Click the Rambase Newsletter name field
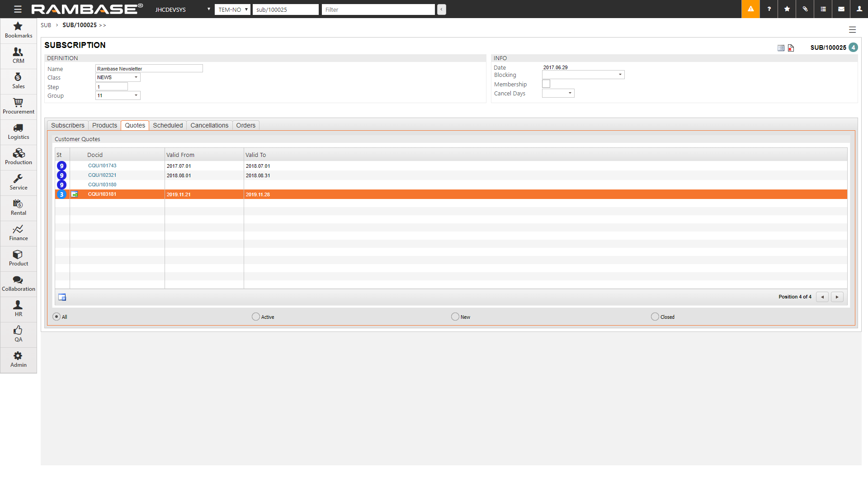Viewport: 868px width, 478px height. 149,69
